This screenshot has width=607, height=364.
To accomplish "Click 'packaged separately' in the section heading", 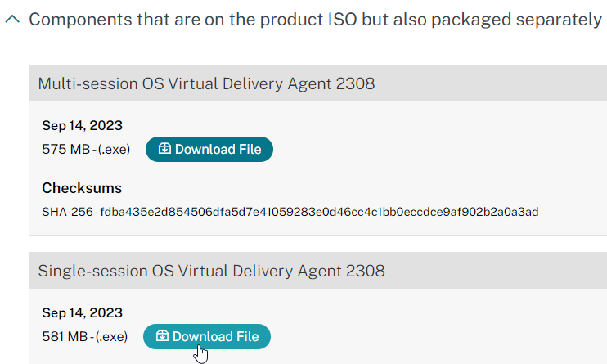I will [x=517, y=20].
